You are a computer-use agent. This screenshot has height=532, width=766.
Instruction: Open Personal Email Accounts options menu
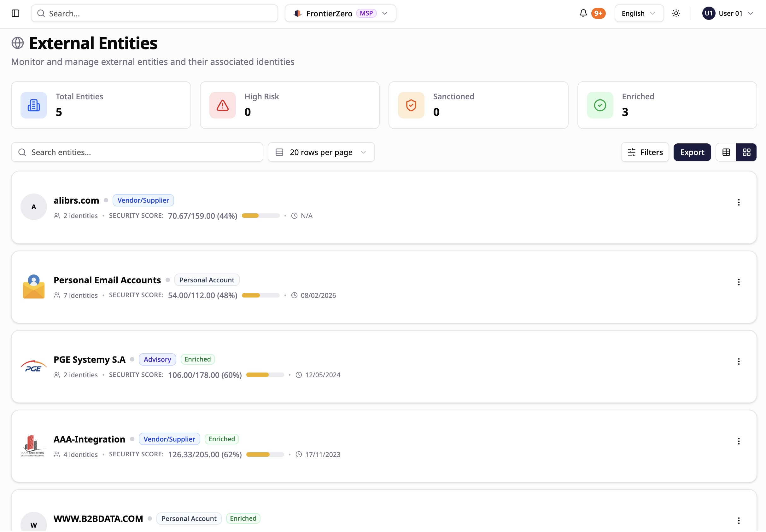pos(739,282)
